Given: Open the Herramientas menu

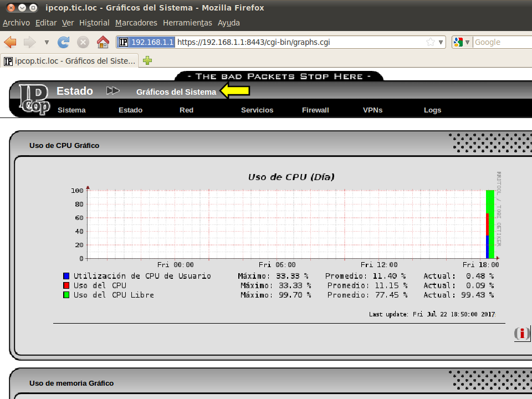Looking at the screenshot, I should pyautogui.click(x=187, y=23).
